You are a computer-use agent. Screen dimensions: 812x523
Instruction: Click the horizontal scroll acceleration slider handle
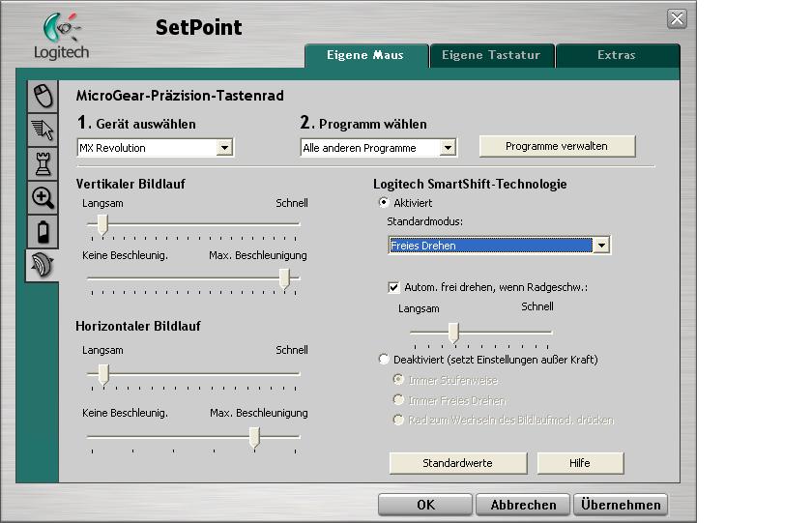254,438
